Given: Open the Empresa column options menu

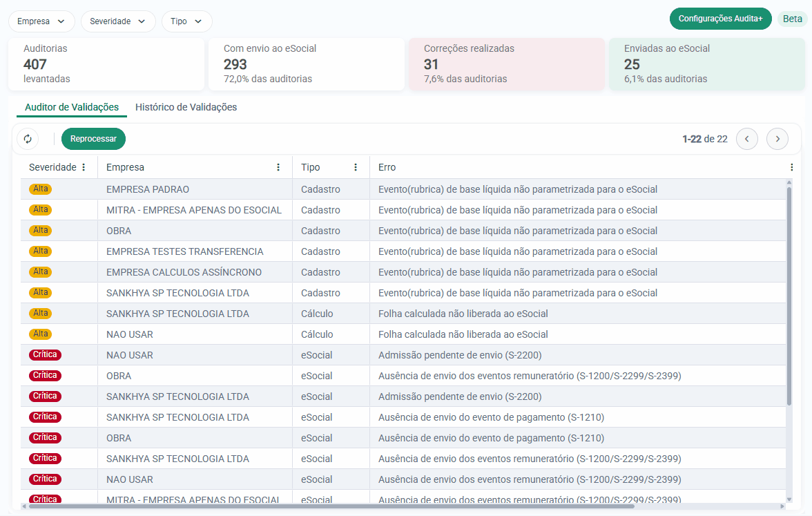Looking at the screenshot, I should pyautogui.click(x=278, y=167).
